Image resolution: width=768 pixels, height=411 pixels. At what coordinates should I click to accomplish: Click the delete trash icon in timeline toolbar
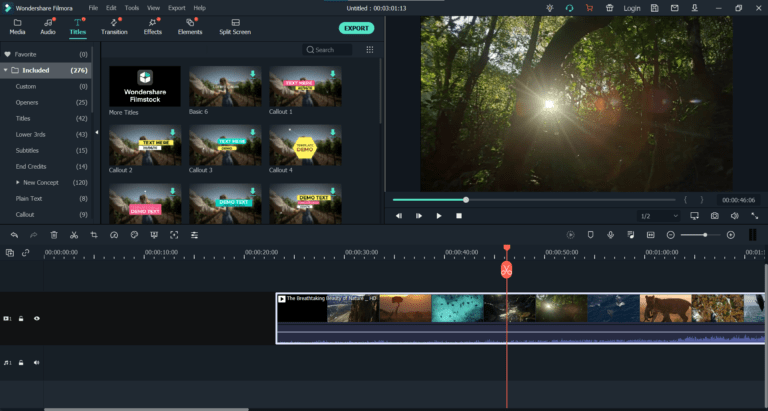tap(54, 235)
